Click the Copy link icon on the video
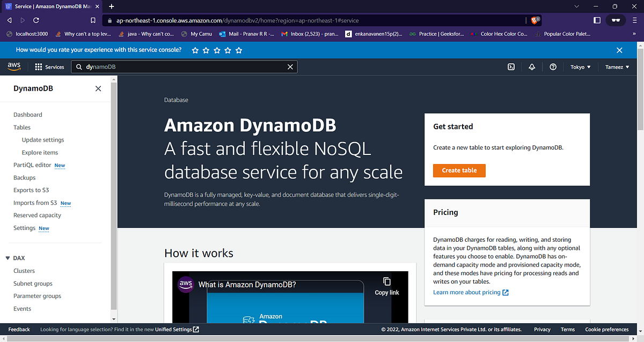The height and width of the screenshot is (342, 644). 386,281
